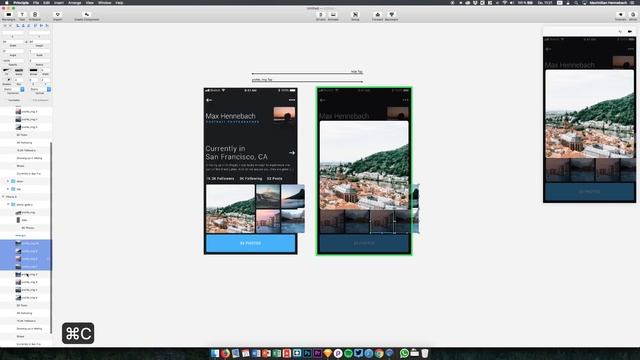The width and height of the screenshot is (640, 360).
Task: Open the Principle app menu
Action: [21, 2]
